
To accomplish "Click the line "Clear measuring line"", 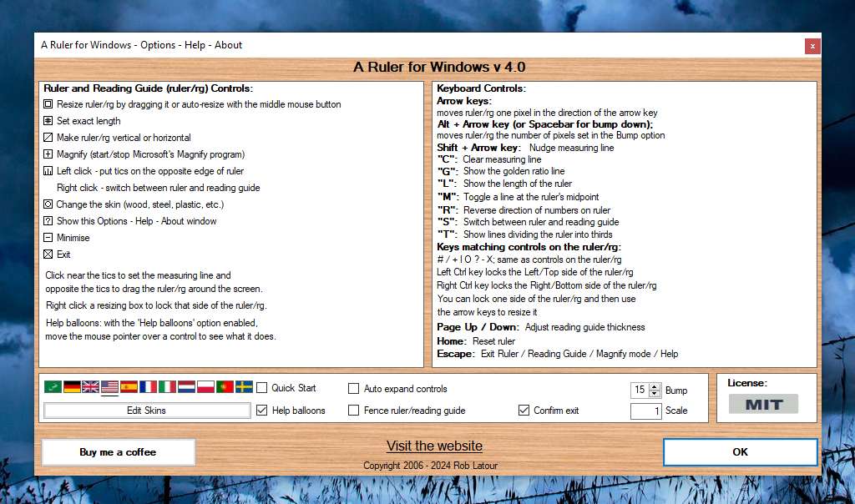I will 502,159.
